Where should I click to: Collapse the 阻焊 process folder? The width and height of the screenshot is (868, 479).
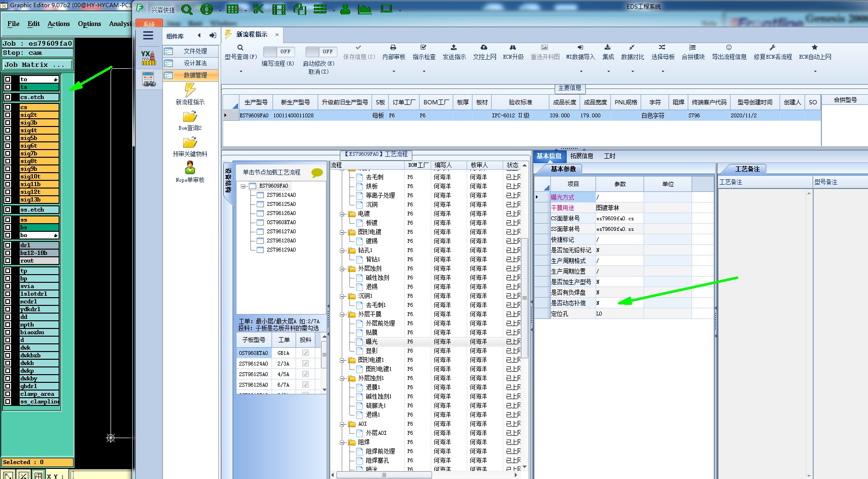(x=343, y=442)
